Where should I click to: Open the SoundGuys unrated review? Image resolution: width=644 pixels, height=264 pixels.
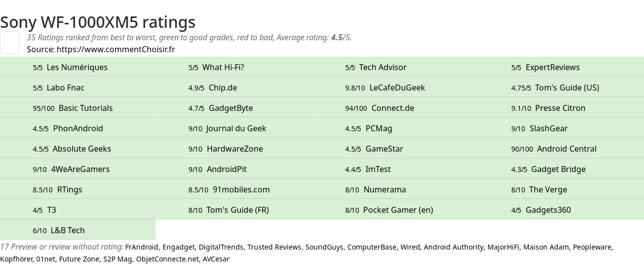coord(324,247)
